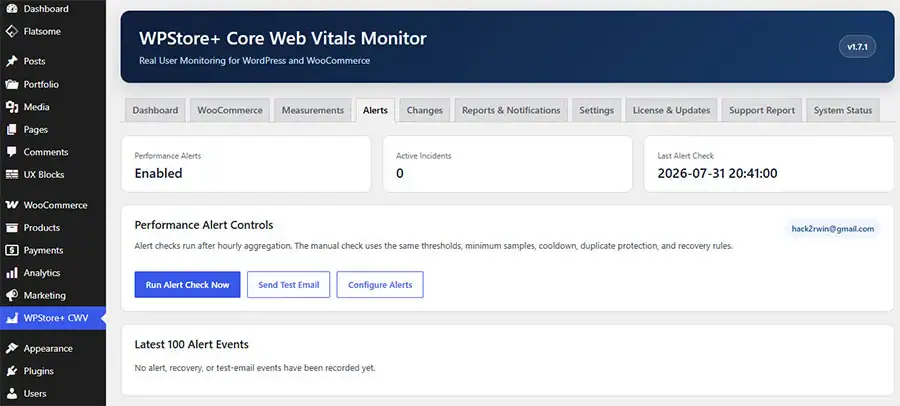Switch to the Dashboard plugin tab

155,110
